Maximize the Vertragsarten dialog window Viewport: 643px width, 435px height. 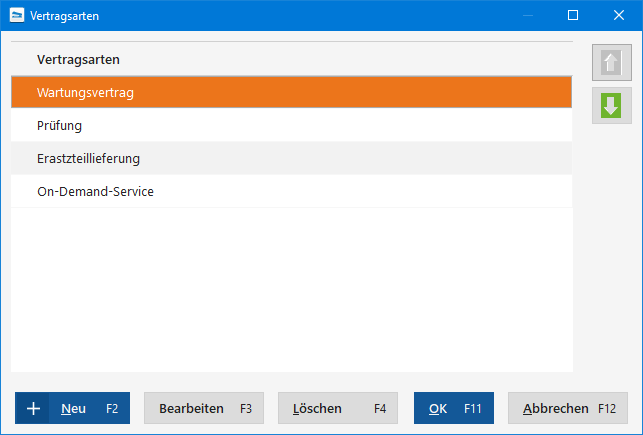[573, 16]
